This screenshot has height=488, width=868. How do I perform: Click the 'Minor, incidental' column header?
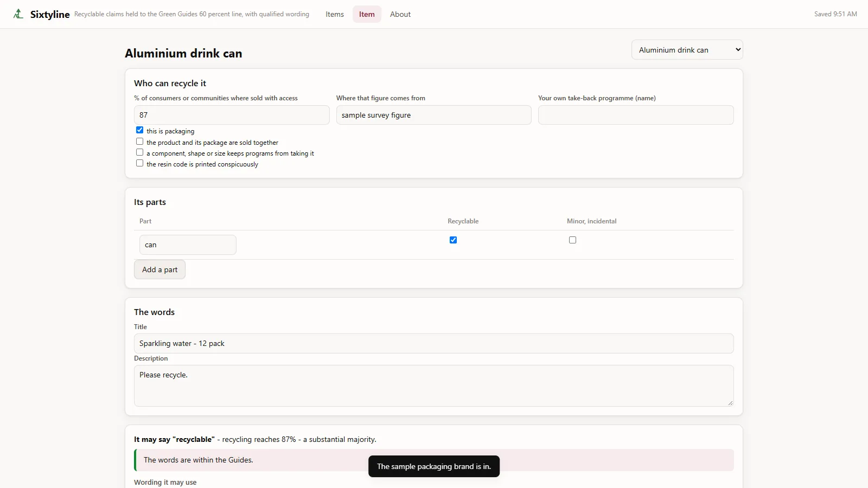coord(592,221)
